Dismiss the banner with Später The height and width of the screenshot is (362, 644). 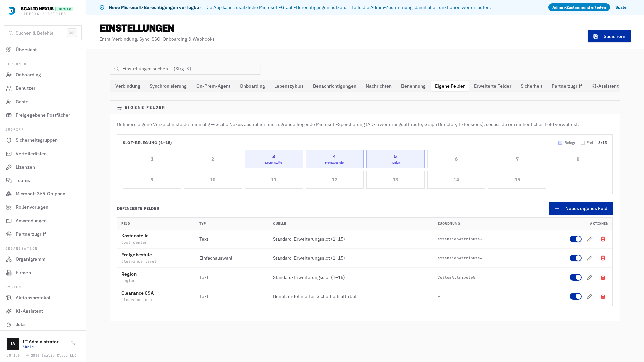(622, 7)
